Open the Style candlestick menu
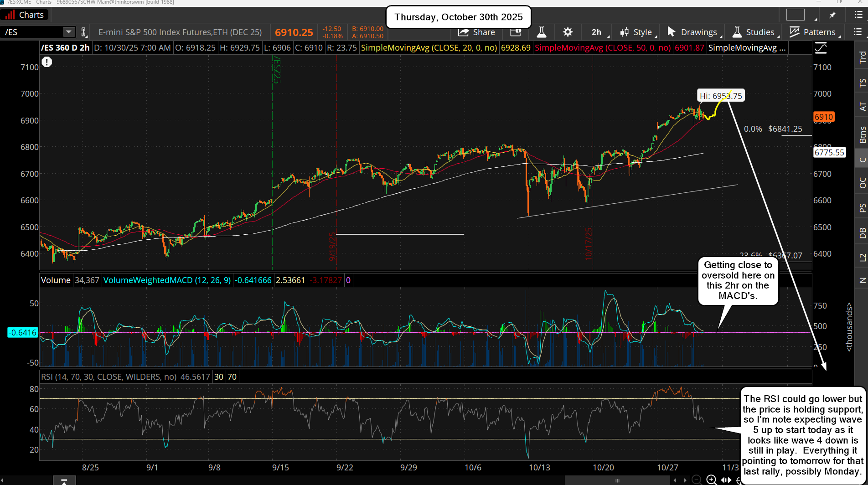 point(636,32)
